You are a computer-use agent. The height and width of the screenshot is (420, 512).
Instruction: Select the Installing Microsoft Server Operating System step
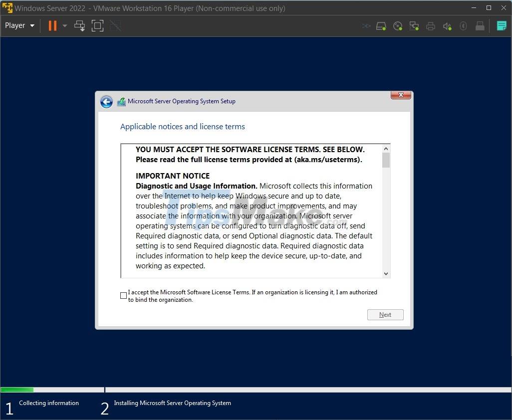pyautogui.click(x=172, y=403)
